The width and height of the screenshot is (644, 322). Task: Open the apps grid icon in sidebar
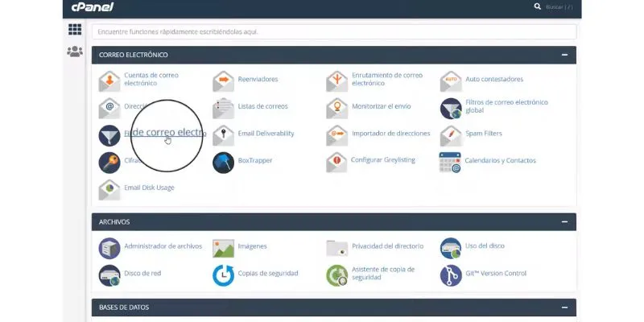75,30
